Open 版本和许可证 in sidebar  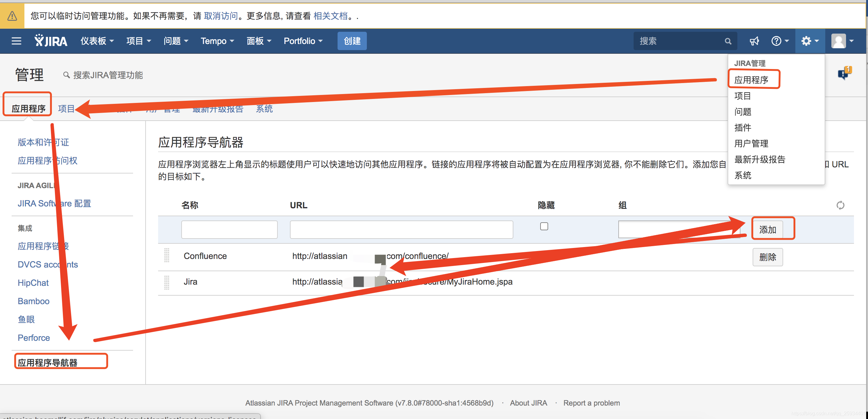43,142
